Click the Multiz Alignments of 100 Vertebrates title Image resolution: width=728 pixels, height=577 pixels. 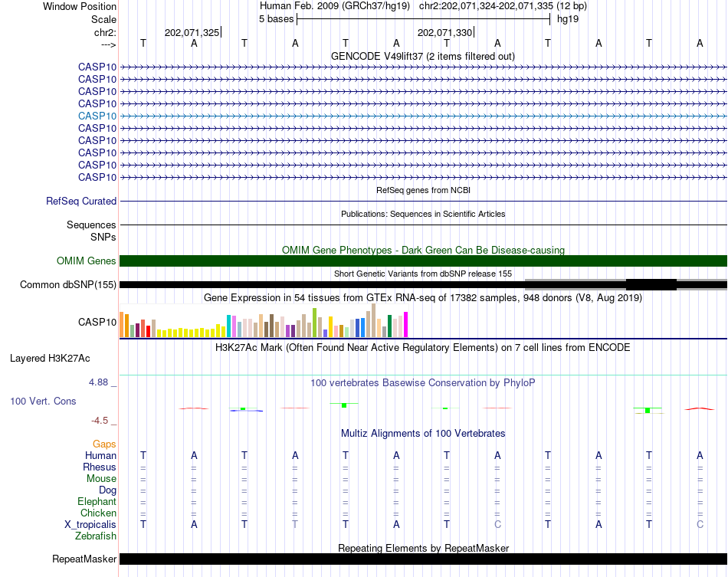click(423, 433)
